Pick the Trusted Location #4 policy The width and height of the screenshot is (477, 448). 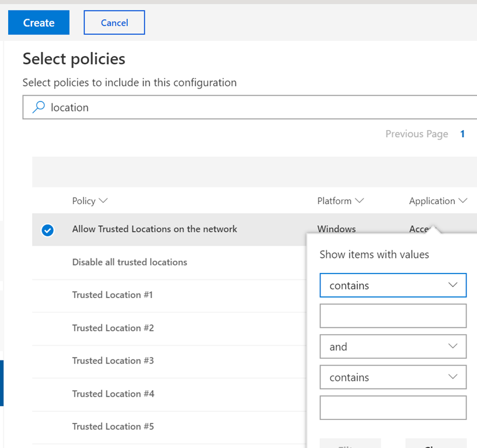point(113,394)
